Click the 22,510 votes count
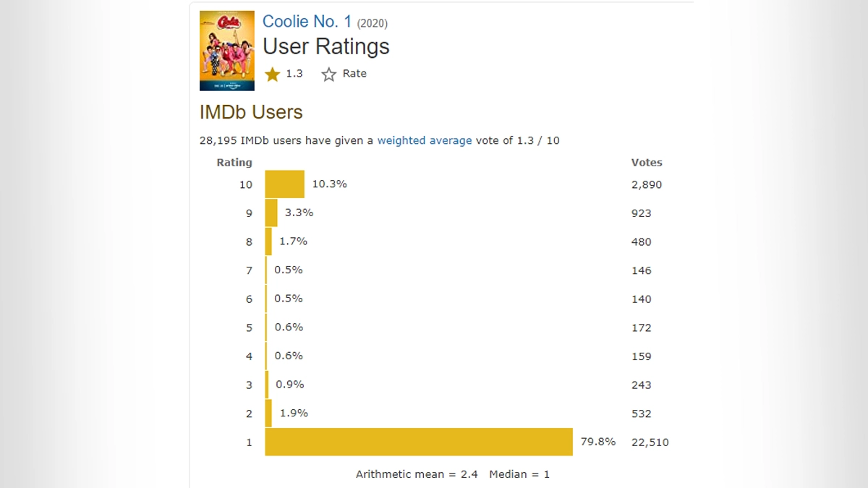This screenshot has width=868, height=488. click(650, 442)
